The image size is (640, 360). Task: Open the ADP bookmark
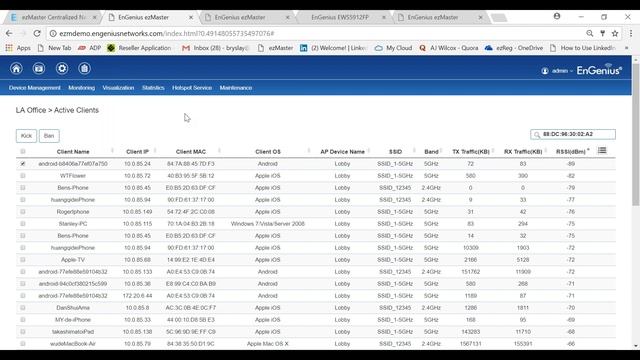click(x=89, y=48)
